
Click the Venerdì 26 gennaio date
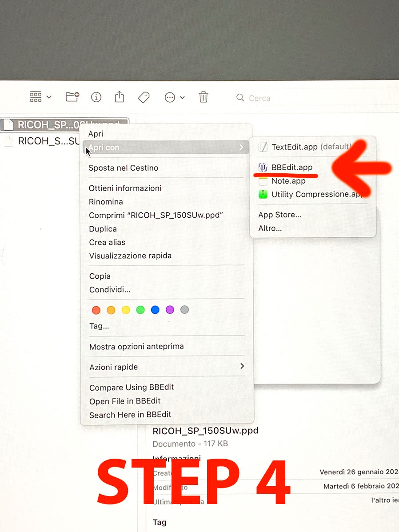tap(359, 472)
